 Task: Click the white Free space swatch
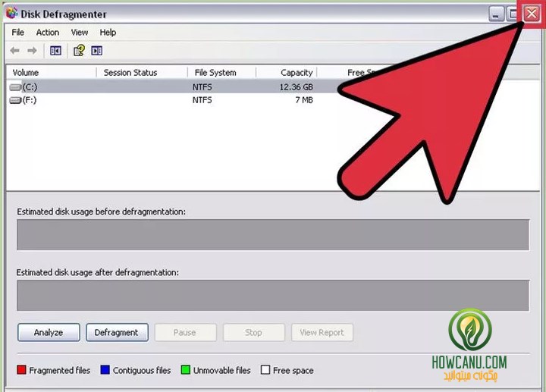(x=265, y=370)
